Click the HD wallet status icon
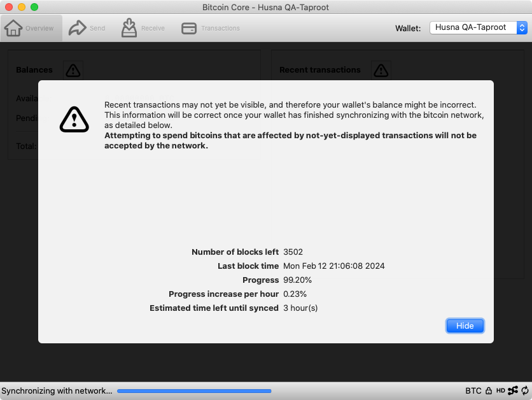The image size is (532, 400). [x=500, y=391]
